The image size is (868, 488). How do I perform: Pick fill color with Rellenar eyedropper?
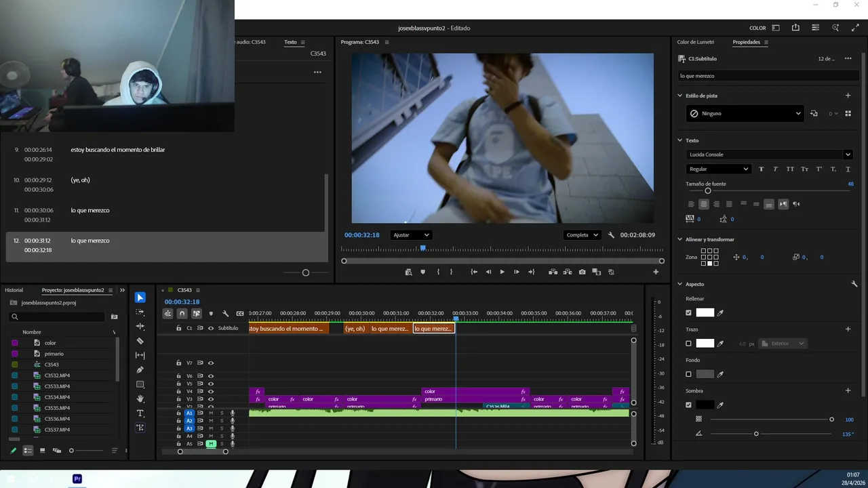coord(720,312)
